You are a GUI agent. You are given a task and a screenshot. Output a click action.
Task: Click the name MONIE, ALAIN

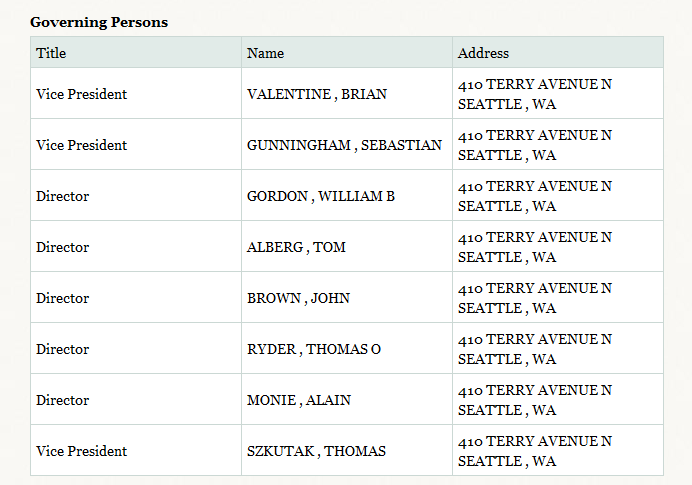[299, 400]
